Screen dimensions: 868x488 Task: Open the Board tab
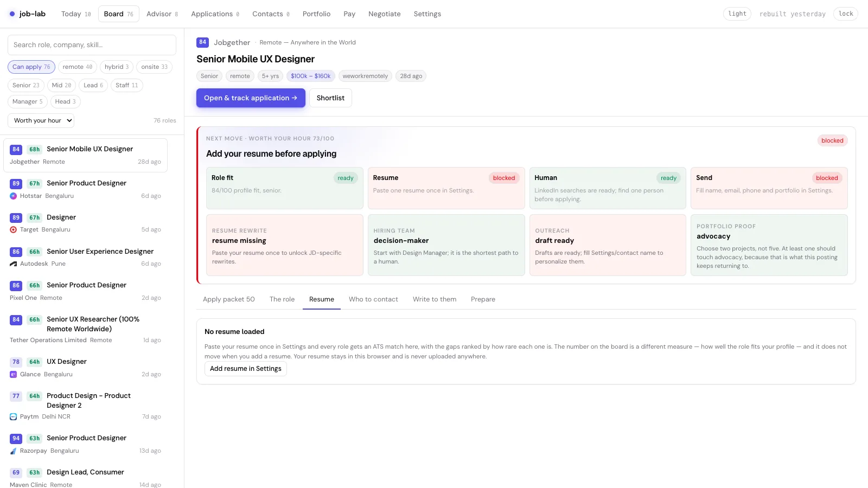click(x=119, y=14)
